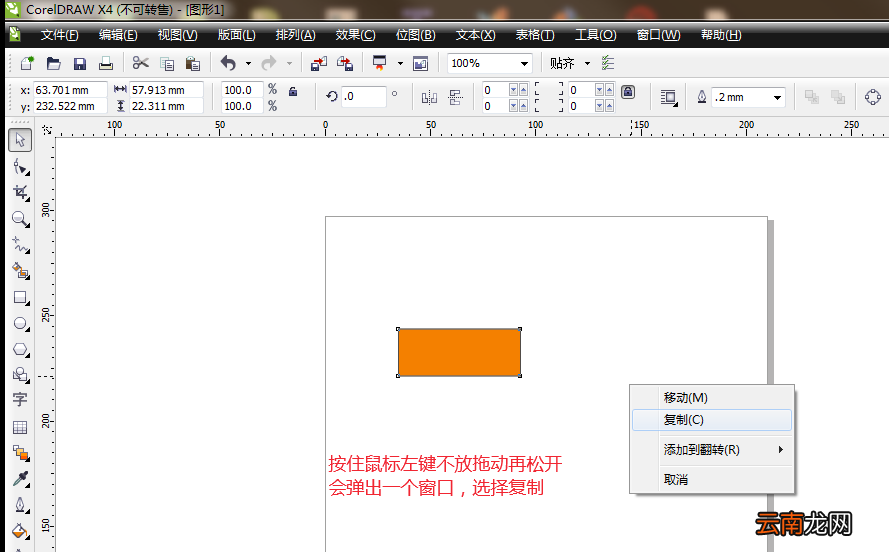Open the 编辑(E) menu
Viewport: 889px width, 552px height.
pyautogui.click(x=118, y=35)
